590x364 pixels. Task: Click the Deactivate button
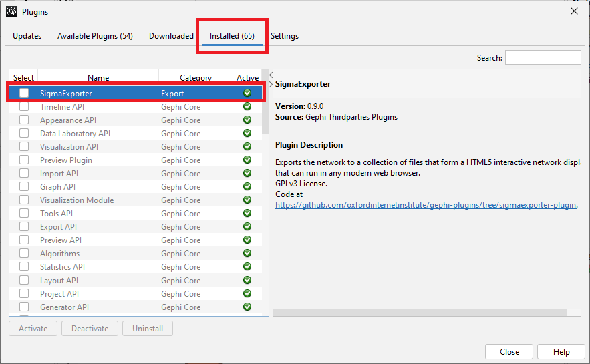(x=90, y=329)
